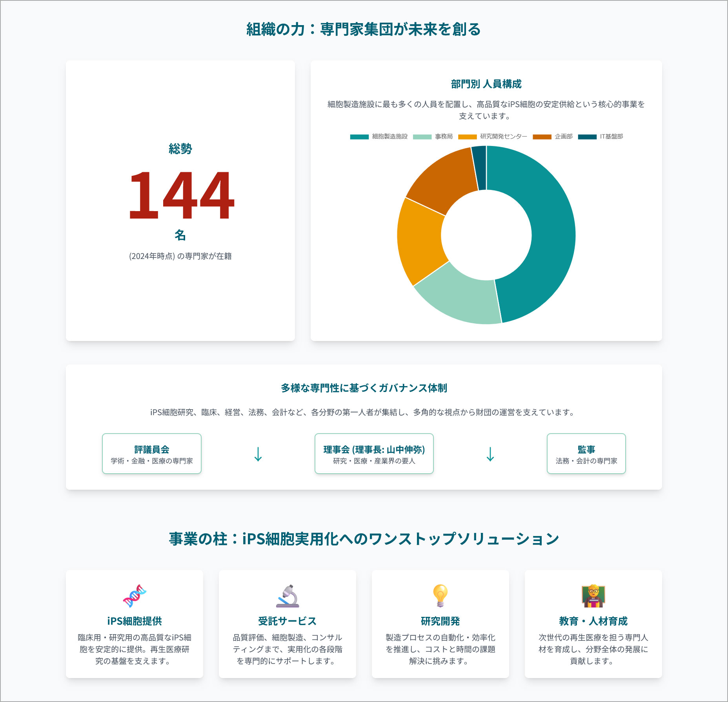This screenshot has height=702, width=728.
Task: Toggle the 事務局 legend entry
Action: pos(433,137)
